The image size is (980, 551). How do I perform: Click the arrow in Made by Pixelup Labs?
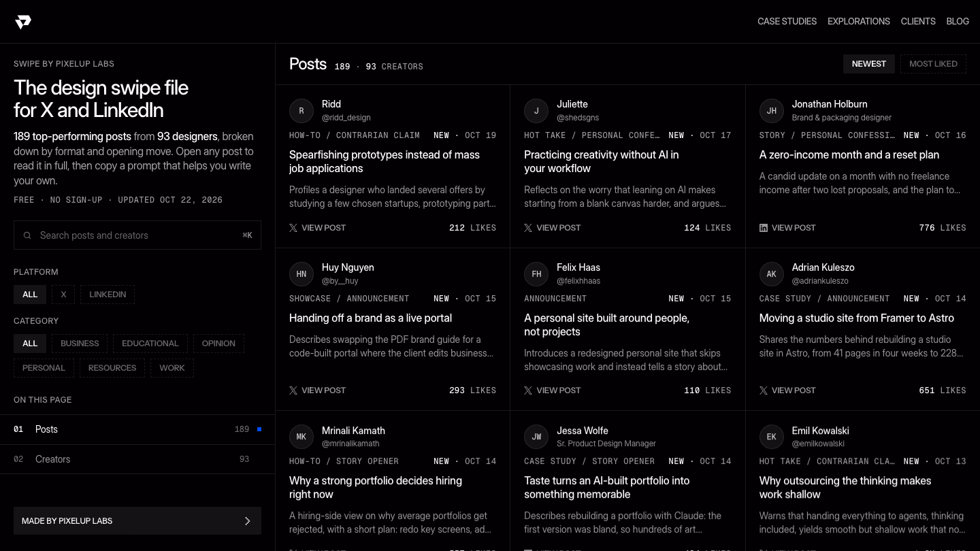point(247,521)
